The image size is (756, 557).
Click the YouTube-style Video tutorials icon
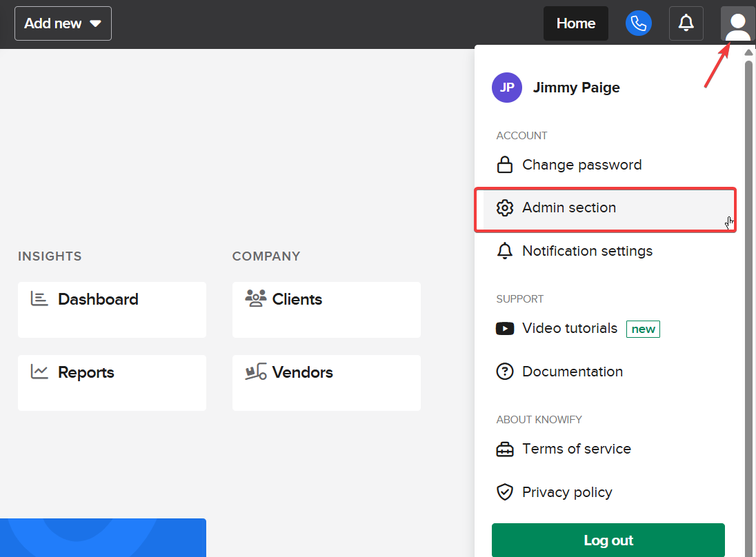(x=505, y=329)
